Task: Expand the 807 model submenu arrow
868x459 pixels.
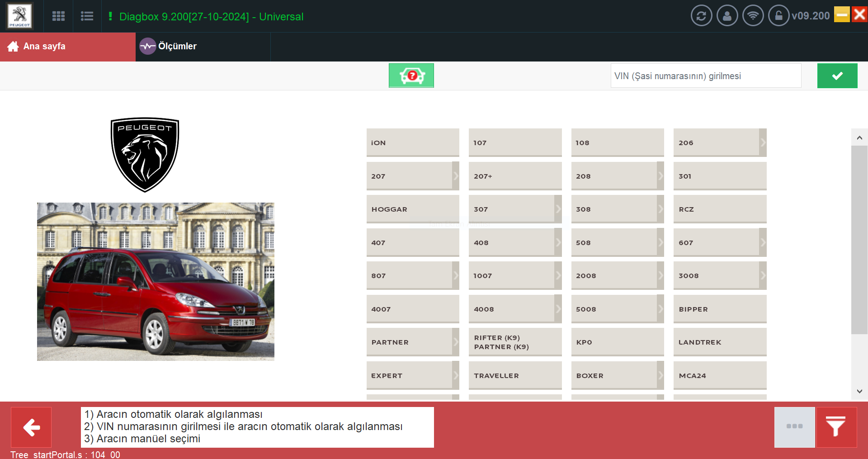Action: [x=456, y=275]
